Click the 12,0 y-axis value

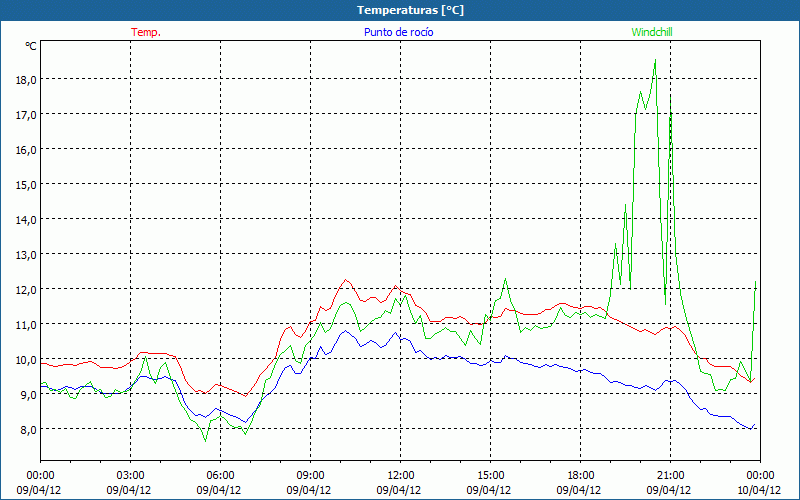coord(26,289)
